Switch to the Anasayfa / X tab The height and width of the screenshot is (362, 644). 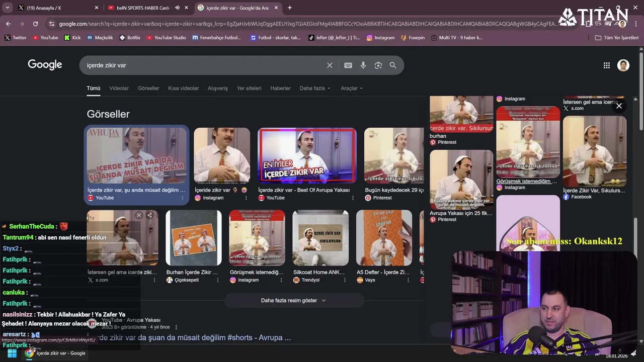[x=58, y=8]
